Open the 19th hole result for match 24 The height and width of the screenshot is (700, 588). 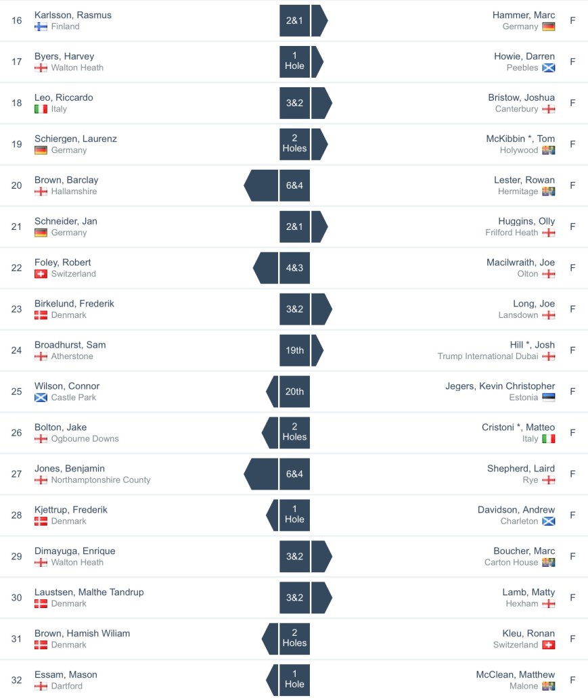coord(294,350)
